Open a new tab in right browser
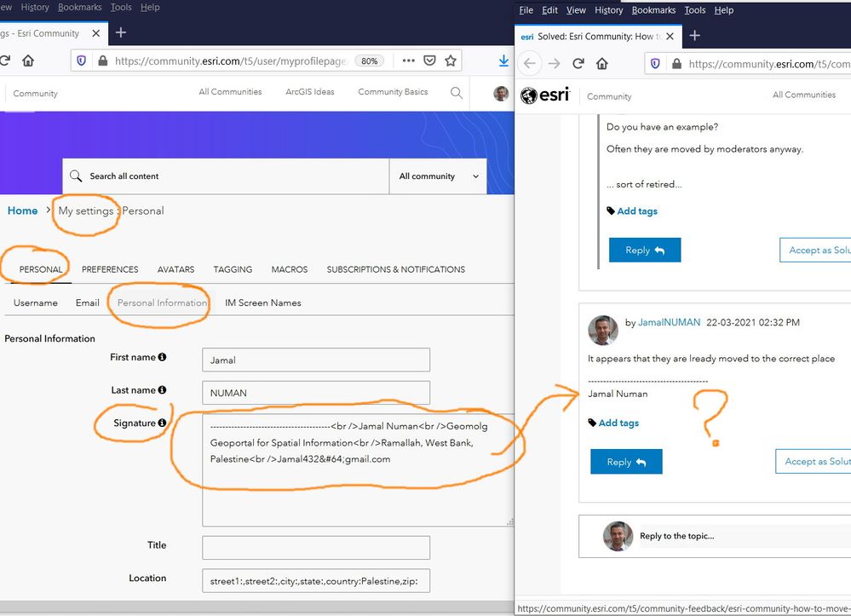Image resolution: width=851 pixels, height=616 pixels. point(695,35)
